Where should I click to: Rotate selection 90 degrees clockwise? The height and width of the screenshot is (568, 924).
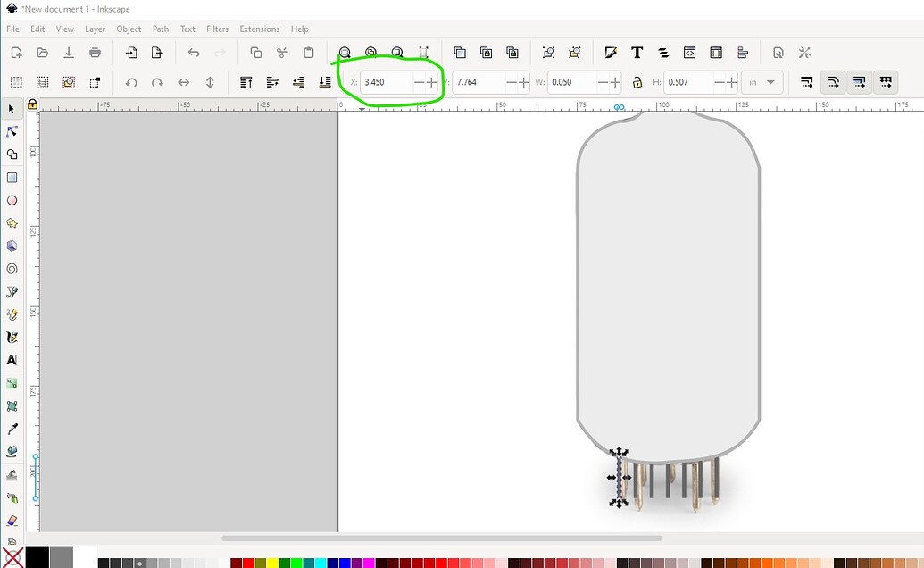[157, 82]
